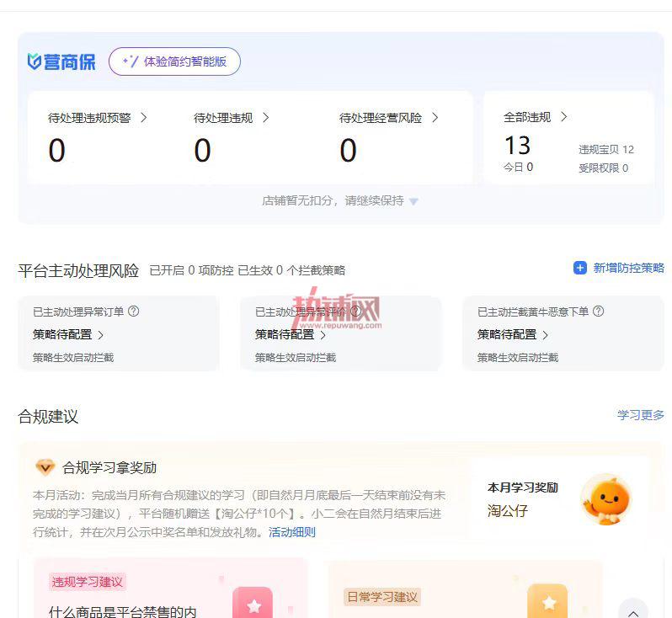The image size is (672, 618).
Task: Click the pink star icon on 违规学习建议 card
Action: click(x=253, y=603)
